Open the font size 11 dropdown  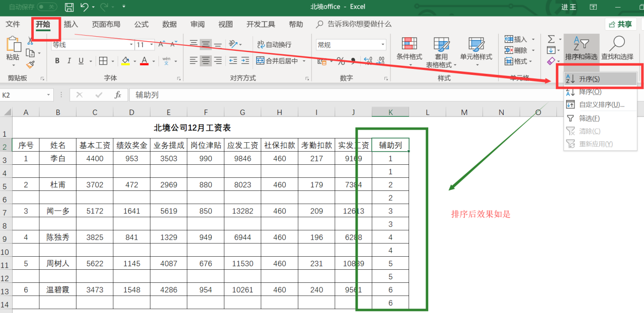coord(151,45)
